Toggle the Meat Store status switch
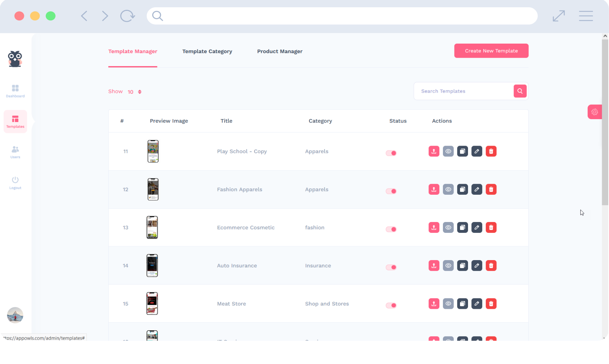This screenshot has height=364, width=609. tap(391, 305)
